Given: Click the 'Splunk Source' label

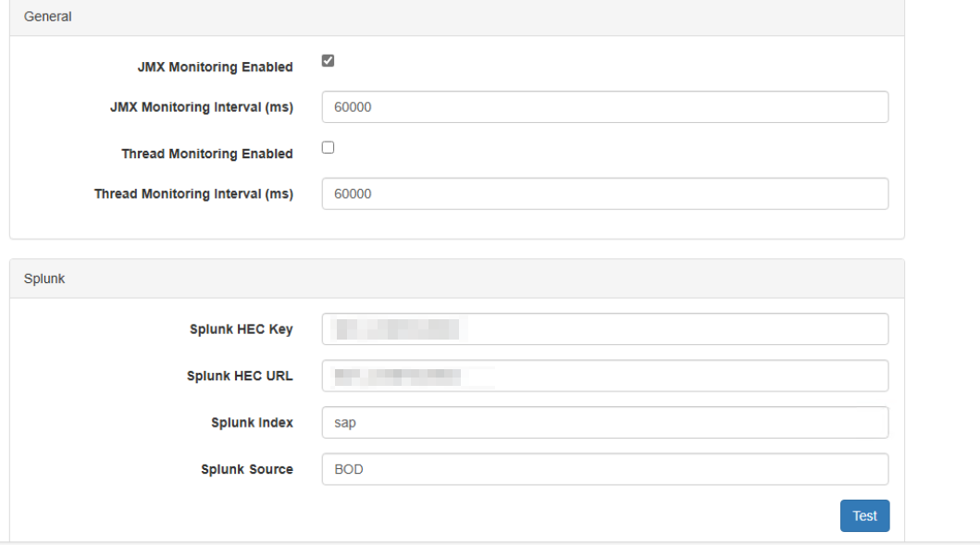Looking at the screenshot, I should pos(246,469).
